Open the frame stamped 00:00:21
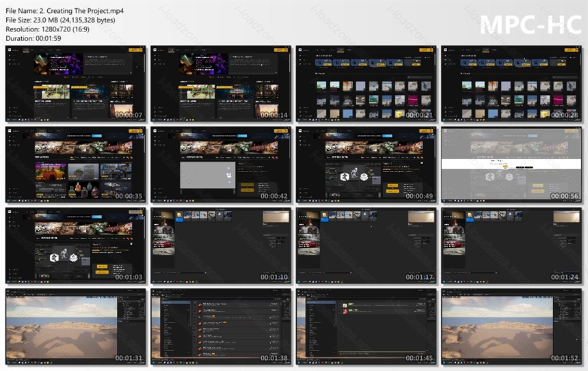 (366, 84)
